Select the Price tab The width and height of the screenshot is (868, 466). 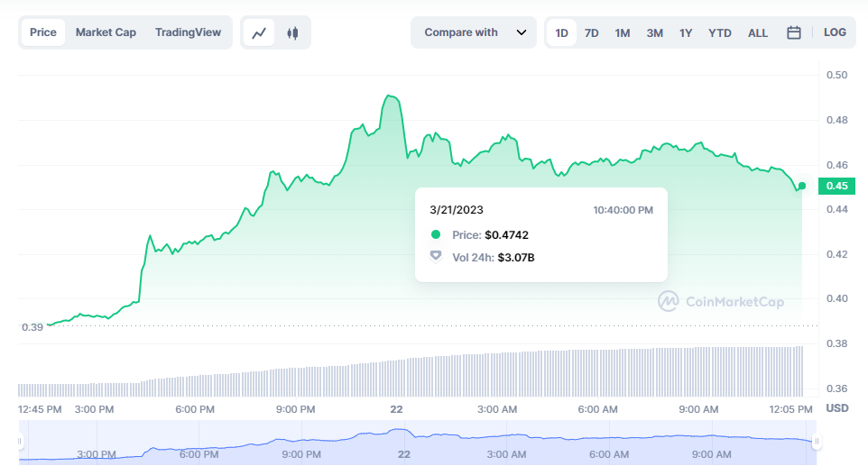[x=42, y=32]
